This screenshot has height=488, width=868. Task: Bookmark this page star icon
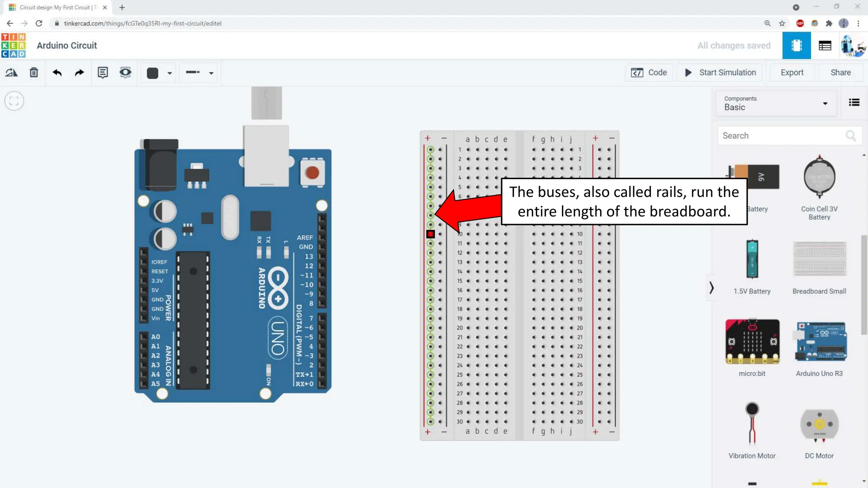tap(782, 23)
